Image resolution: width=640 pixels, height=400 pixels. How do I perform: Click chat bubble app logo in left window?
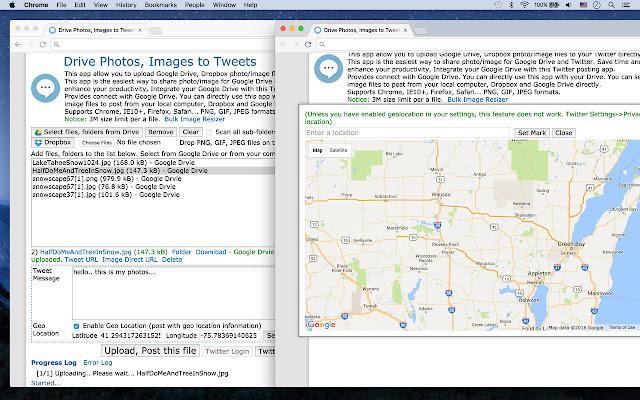46,88
